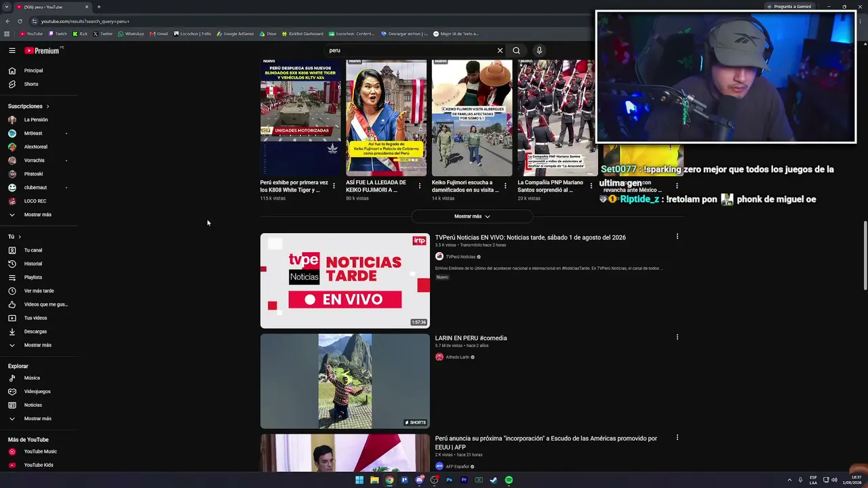Visit the TVPerú Noticias channel

[x=460, y=257]
